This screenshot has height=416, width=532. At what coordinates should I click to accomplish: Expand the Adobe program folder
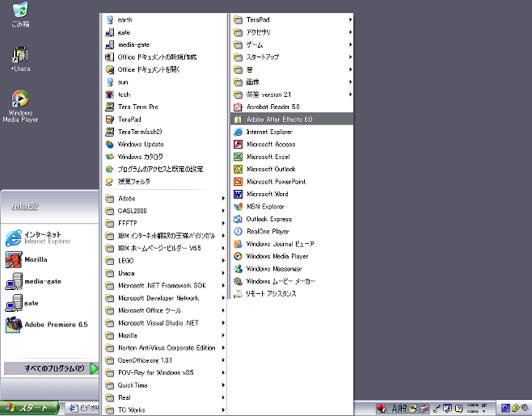[x=165, y=199]
